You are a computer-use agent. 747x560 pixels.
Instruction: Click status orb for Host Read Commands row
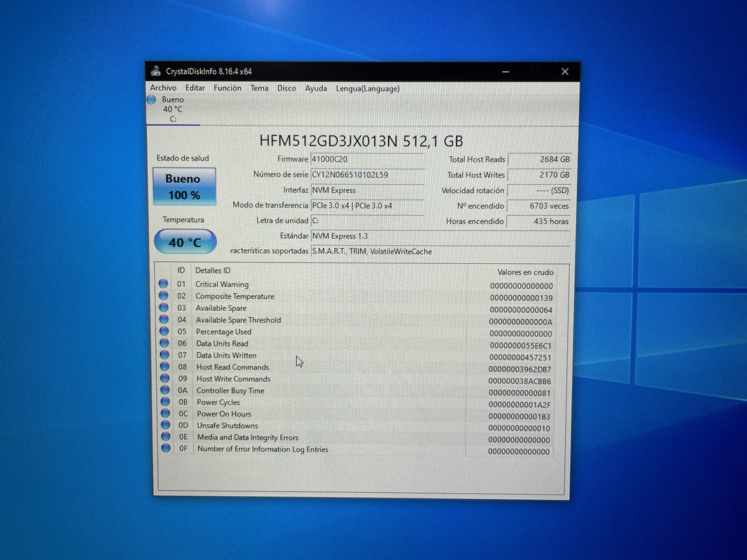click(165, 366)
